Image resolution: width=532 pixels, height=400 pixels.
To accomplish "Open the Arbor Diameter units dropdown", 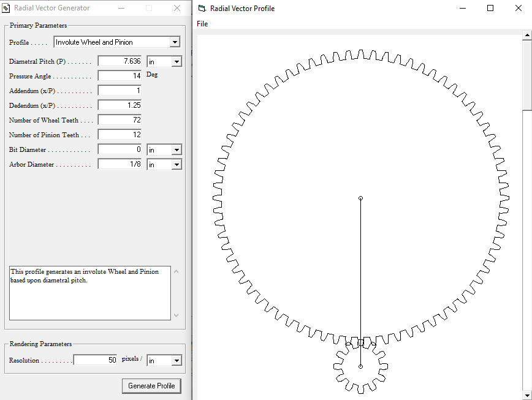I will coord(177,164).
